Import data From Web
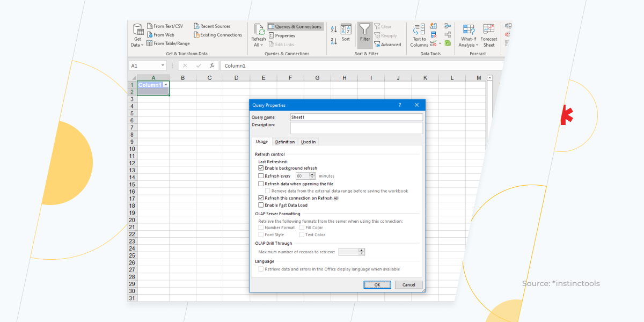Viewport: 644px width, 322px height. pyautogui.click(x=160, y=35)
